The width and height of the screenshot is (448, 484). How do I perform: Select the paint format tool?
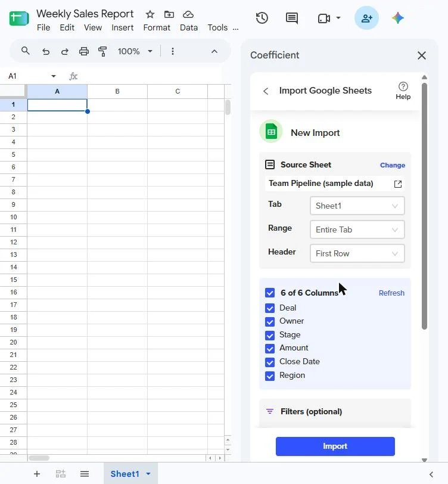(102, 51)
